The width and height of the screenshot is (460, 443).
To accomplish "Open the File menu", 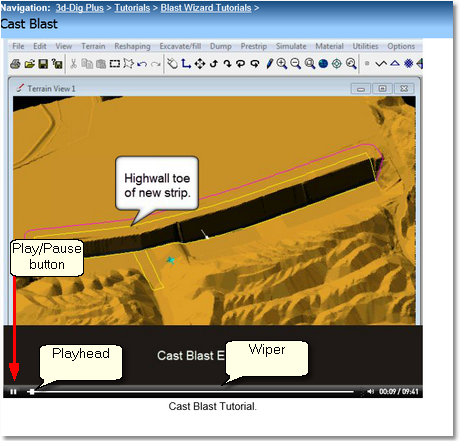I will (x=18, y=46).
